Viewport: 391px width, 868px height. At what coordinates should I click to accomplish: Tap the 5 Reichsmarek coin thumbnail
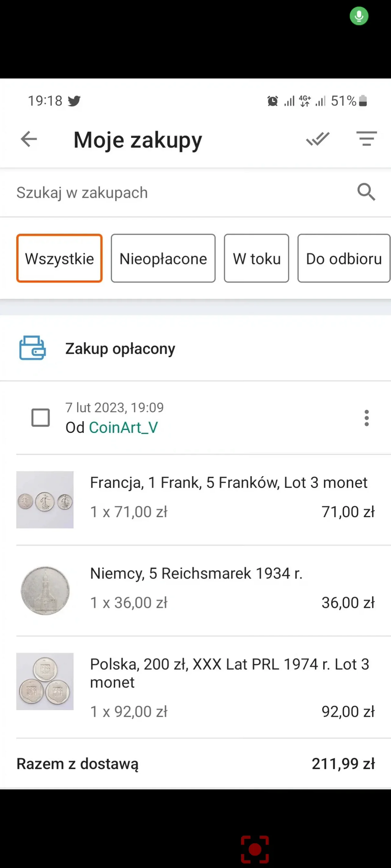(45, 591)
